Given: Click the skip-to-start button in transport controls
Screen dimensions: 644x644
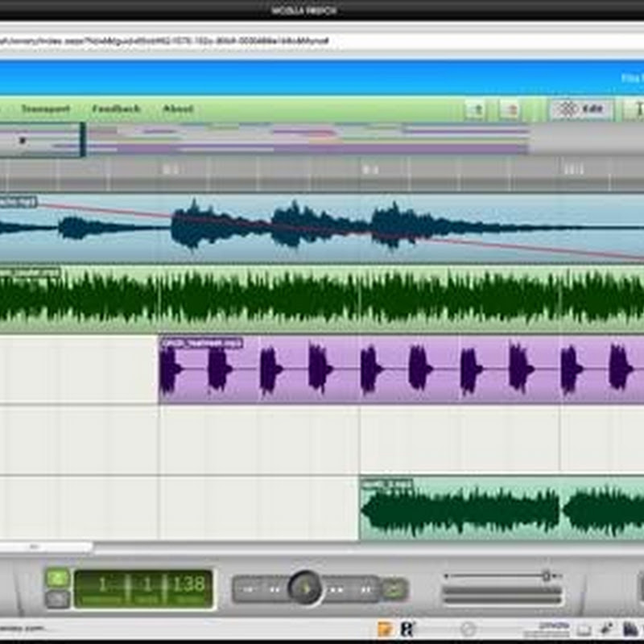Looking at the screenshot, I should click(248, 589).
